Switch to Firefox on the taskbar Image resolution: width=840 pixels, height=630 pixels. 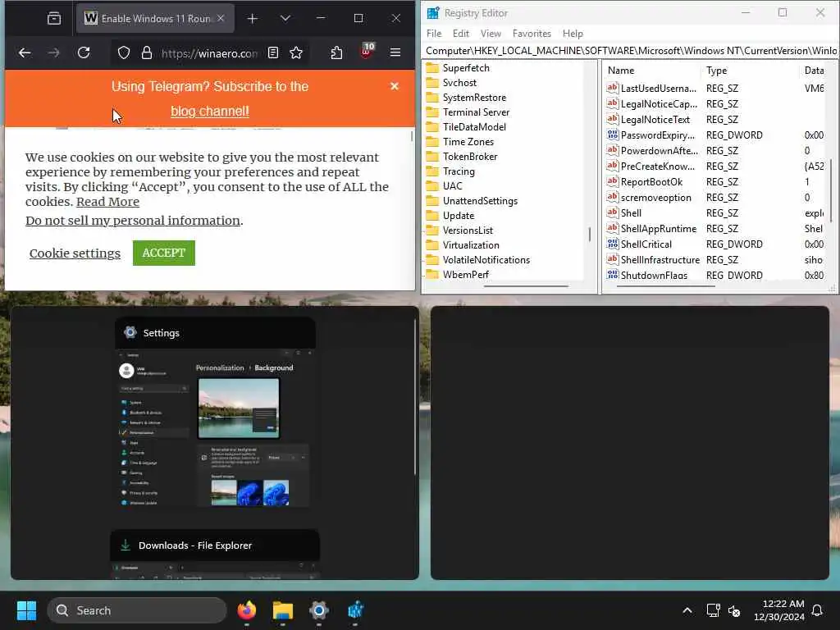pos(246,610)
